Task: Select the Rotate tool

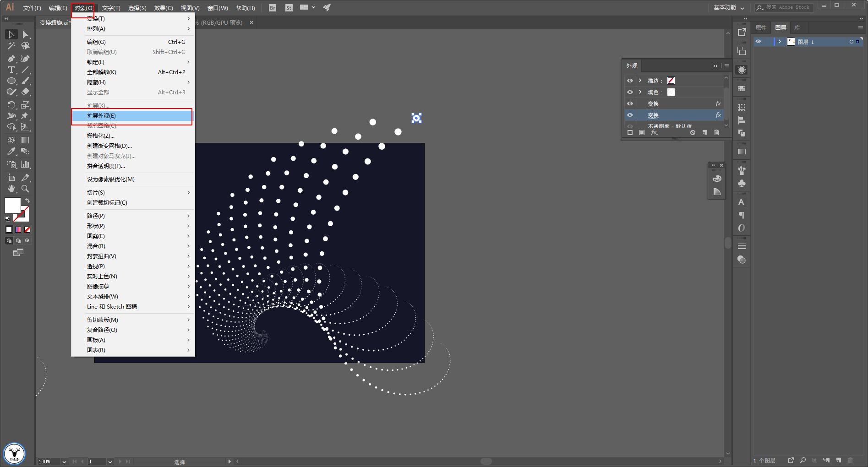Action: 11,105
